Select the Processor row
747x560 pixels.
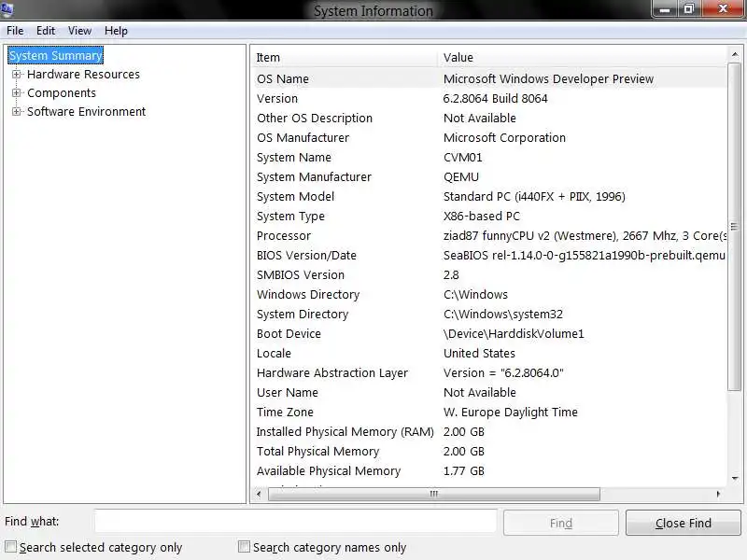(x=488, y=235)
